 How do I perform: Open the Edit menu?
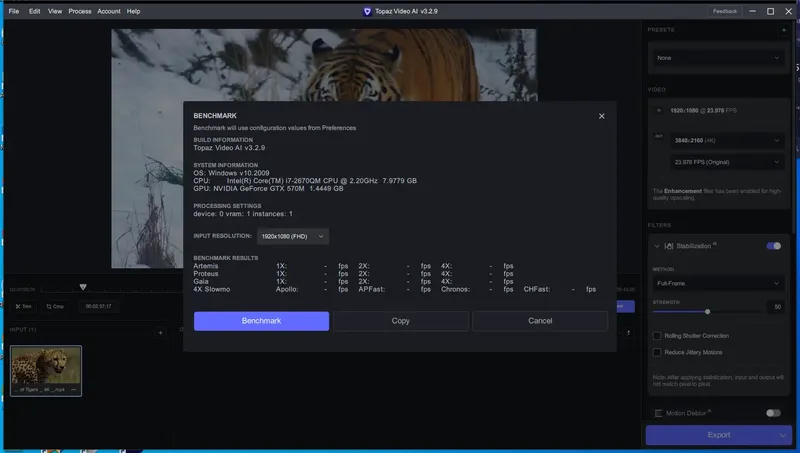34,11
